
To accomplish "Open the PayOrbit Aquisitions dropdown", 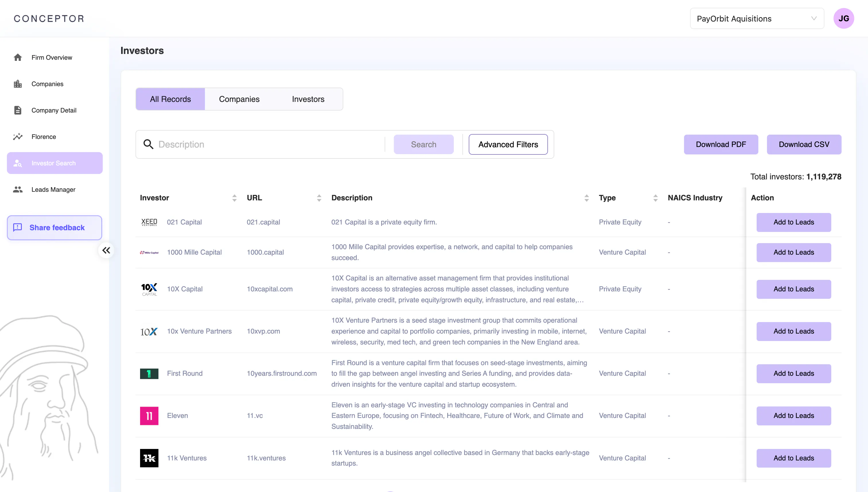I will (x=757, y=19).
